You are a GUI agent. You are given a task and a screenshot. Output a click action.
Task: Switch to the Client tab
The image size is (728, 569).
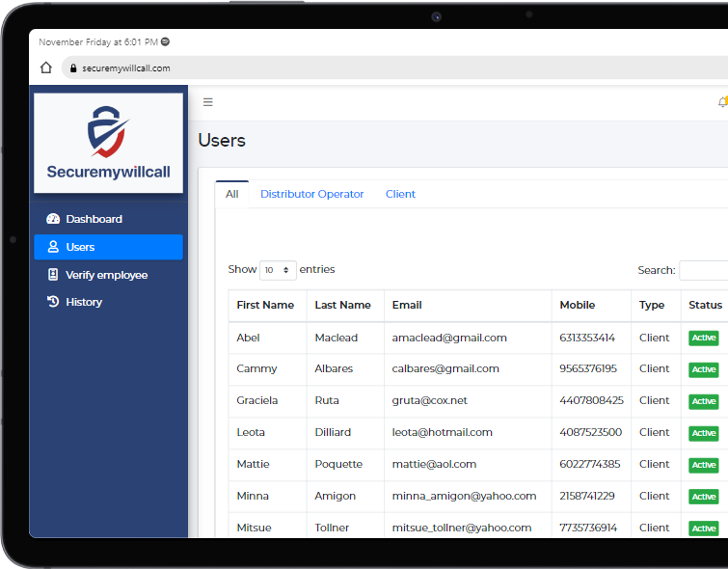(400, 194)
